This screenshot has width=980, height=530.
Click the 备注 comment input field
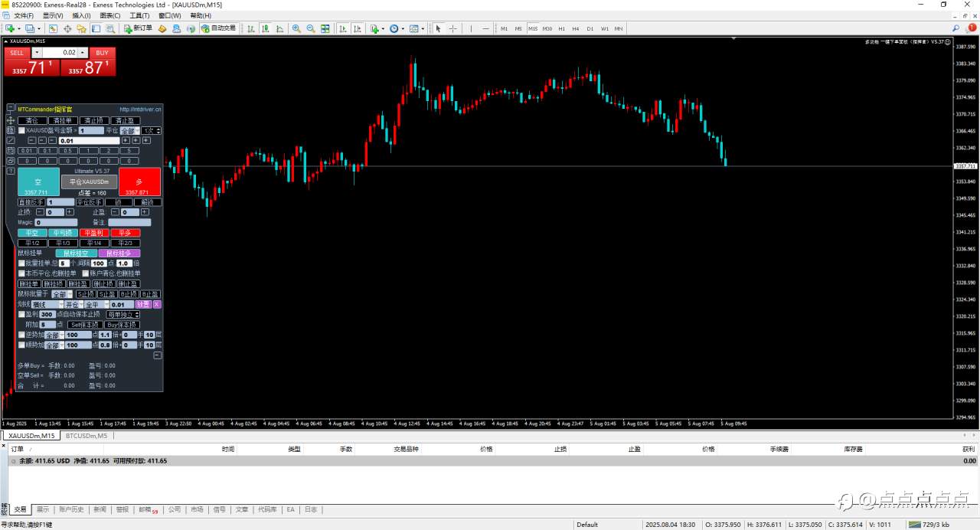(129, 222)
